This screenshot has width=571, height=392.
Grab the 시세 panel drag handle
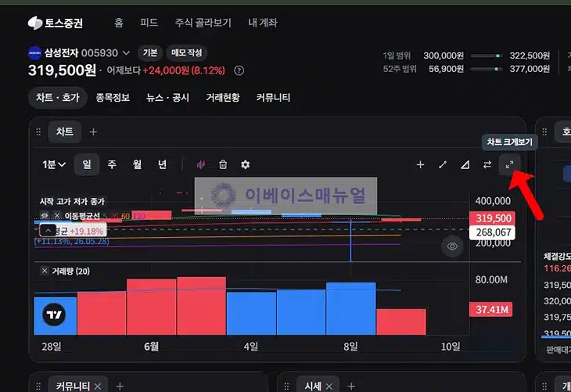pos(286,387)
